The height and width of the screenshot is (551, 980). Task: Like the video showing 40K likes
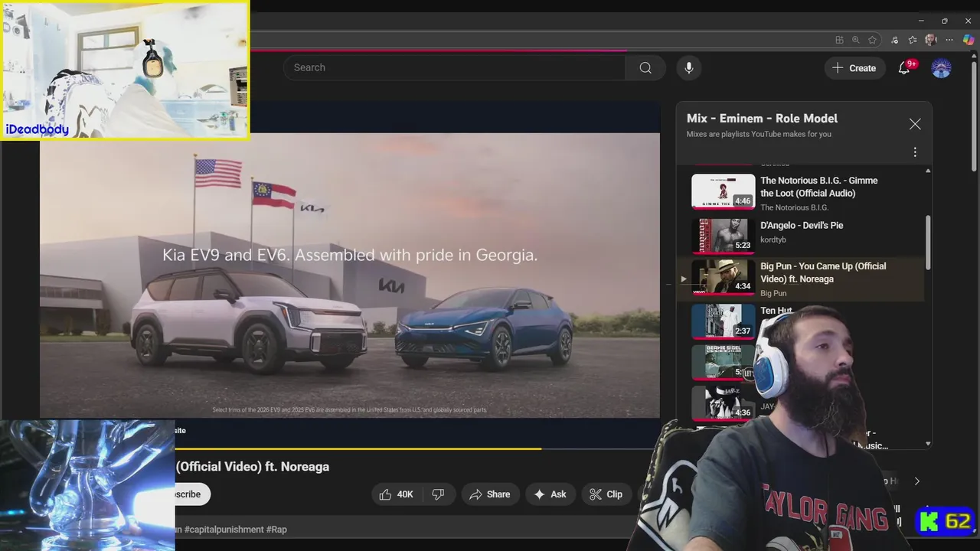[396, 494]
